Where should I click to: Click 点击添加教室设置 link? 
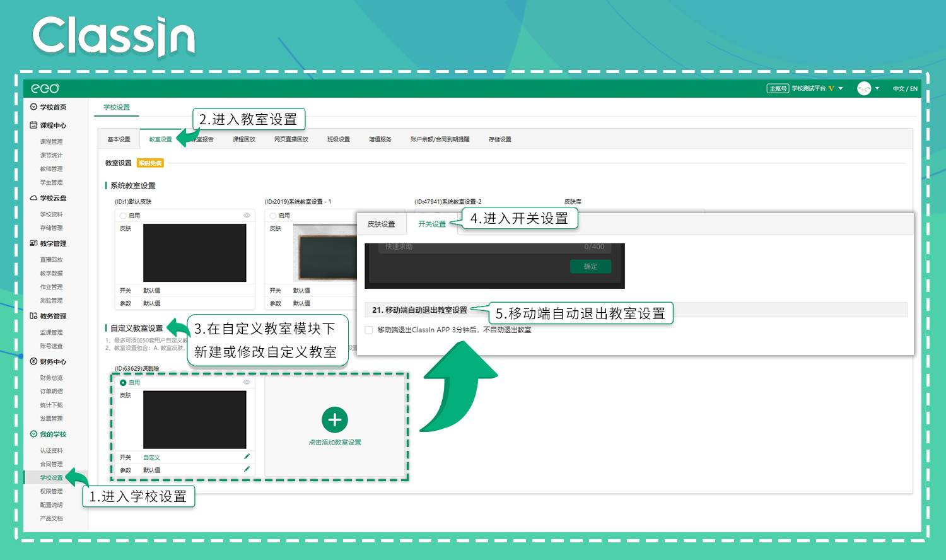point(335,442)
